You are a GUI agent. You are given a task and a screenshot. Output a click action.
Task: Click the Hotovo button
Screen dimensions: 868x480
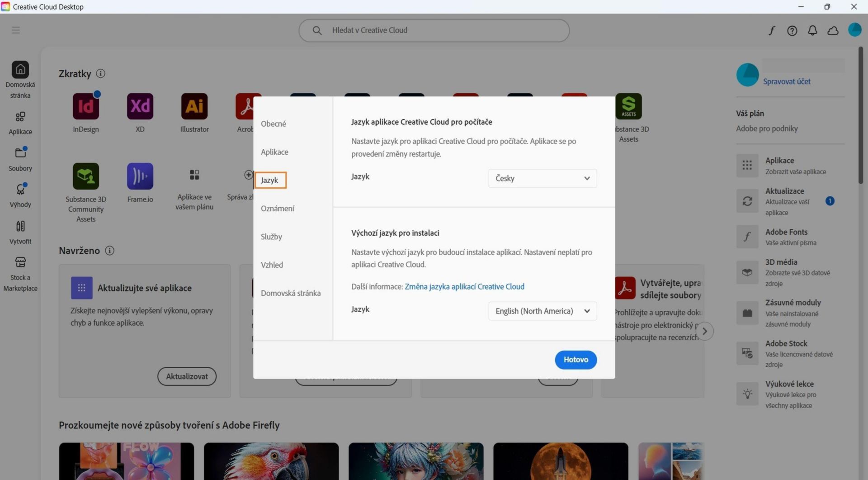[x=576, y=360]
